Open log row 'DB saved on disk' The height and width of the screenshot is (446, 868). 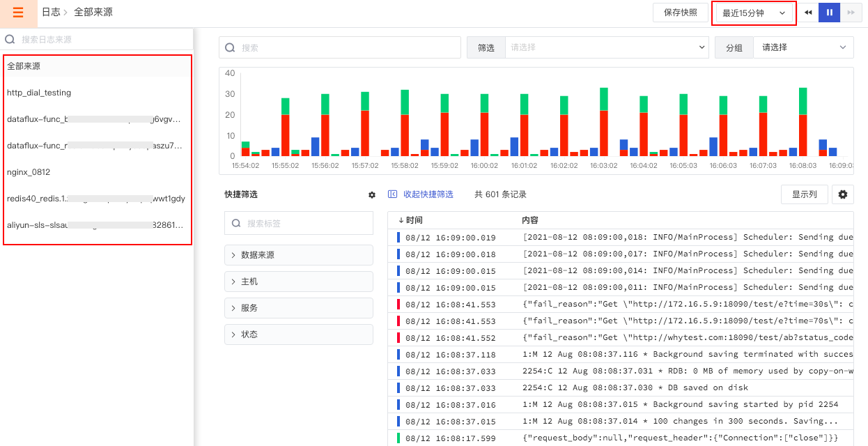[621, 388]
